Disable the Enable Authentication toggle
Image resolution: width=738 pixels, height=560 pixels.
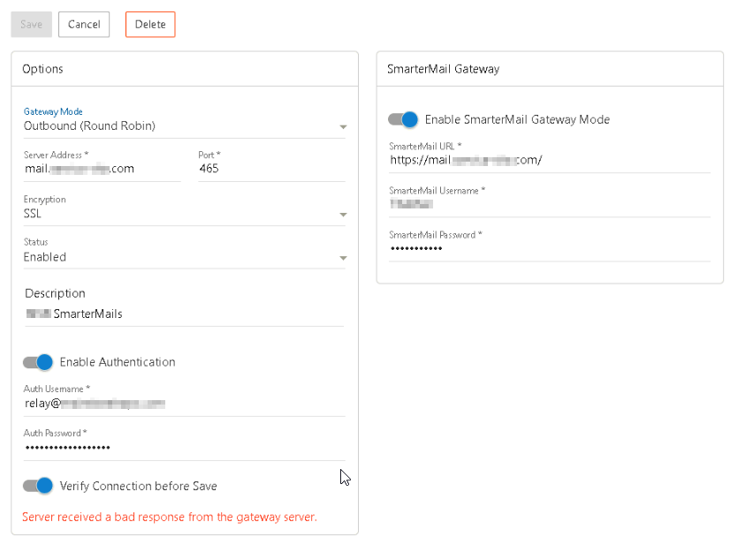[x=39, y=362]
